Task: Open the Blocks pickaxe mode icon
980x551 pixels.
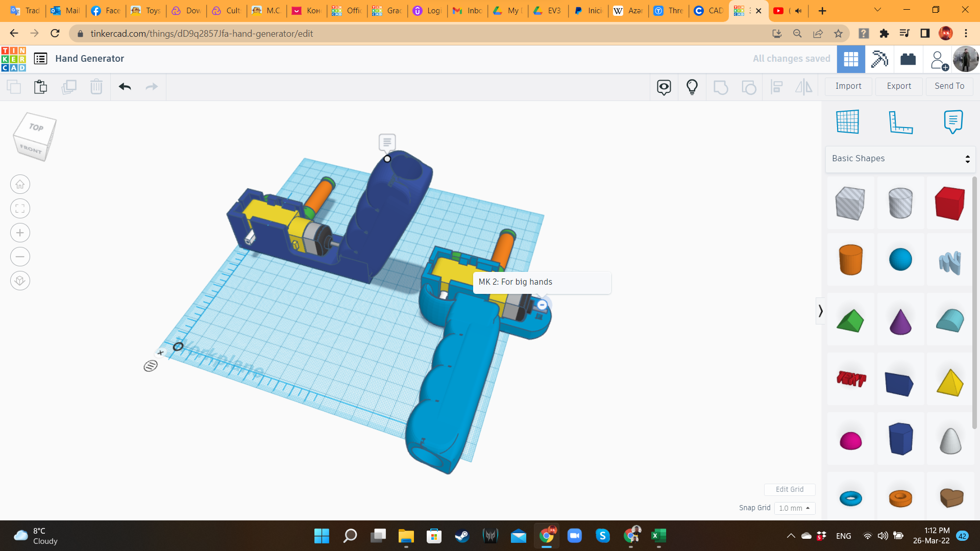Action: [879, 59]
